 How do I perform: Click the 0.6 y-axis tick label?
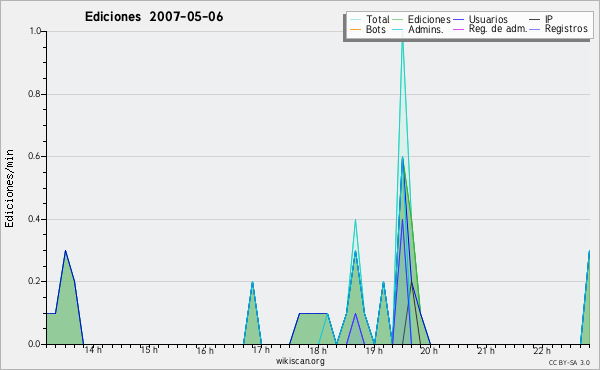[x=35, y=156]
